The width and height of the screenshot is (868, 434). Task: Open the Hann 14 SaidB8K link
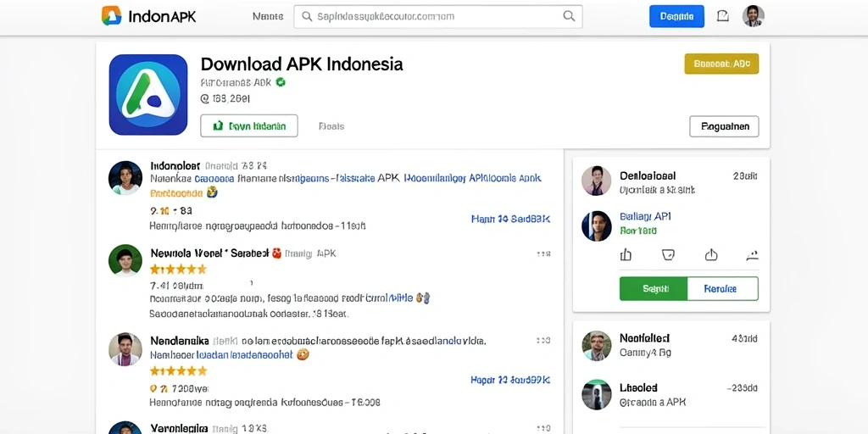[510, 220]
